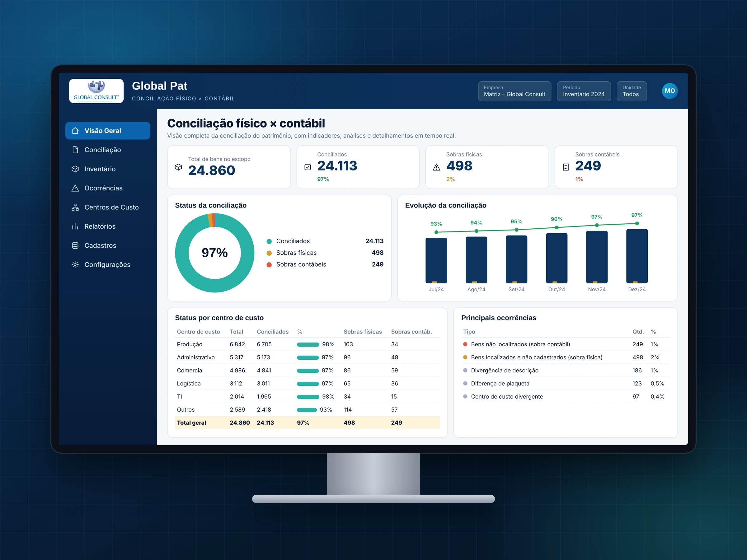Click the Dez/24 bar in evolution chart
This screenshot has height=560, width=747.
pos(637,256)
